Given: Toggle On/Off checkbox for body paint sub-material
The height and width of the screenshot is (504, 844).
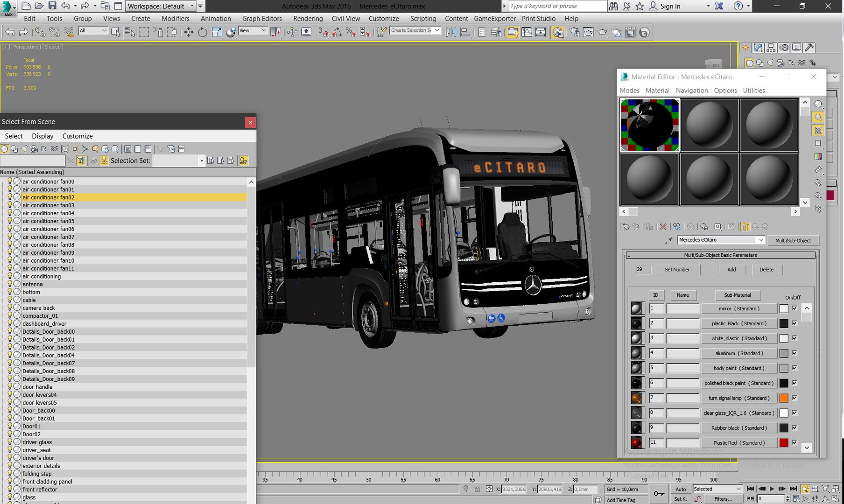Looking at the screenshot, I should coord(795,368).
